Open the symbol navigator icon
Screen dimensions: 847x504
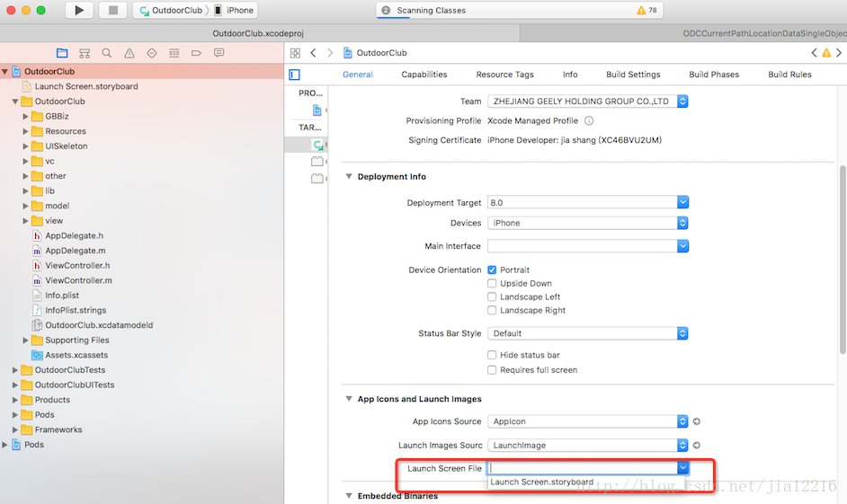pyautogui.click(x=85, y=53)
